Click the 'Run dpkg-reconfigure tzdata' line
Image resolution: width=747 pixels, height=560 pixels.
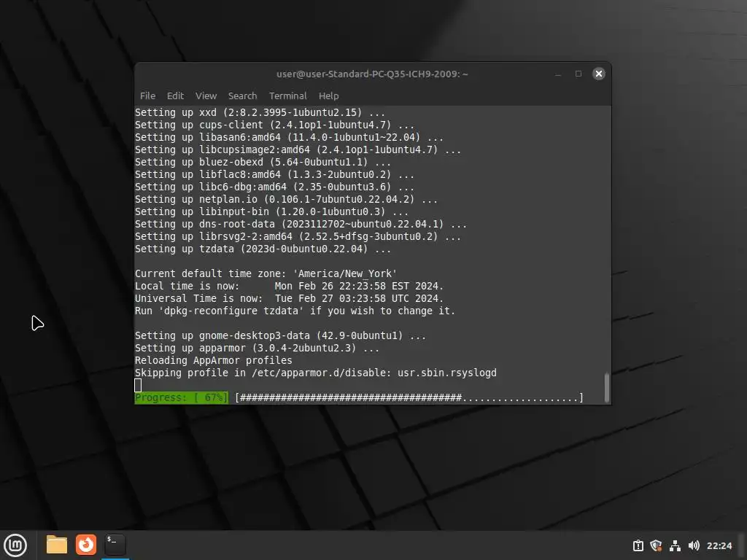coord(295,311)
